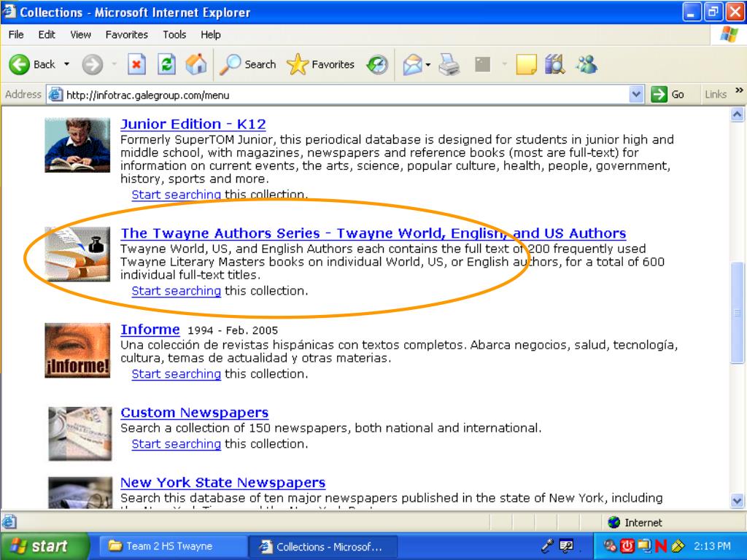
Task: Click the '1994 - Feb. 2005' date text
Action: coord(233,330)
